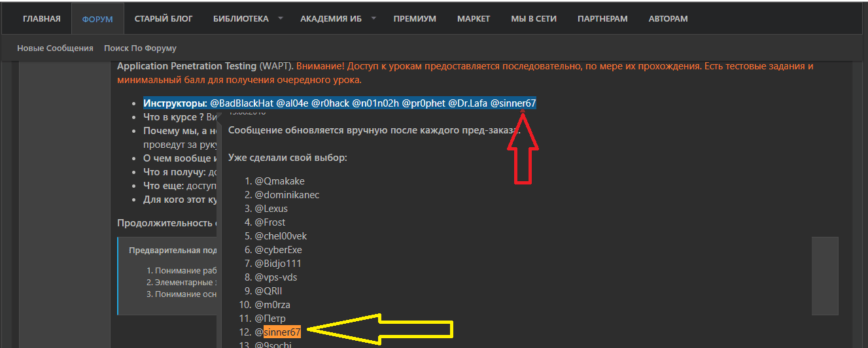Select the ФОРУМ tab
This screenshot has width=868, height=348.
(97, 19)
